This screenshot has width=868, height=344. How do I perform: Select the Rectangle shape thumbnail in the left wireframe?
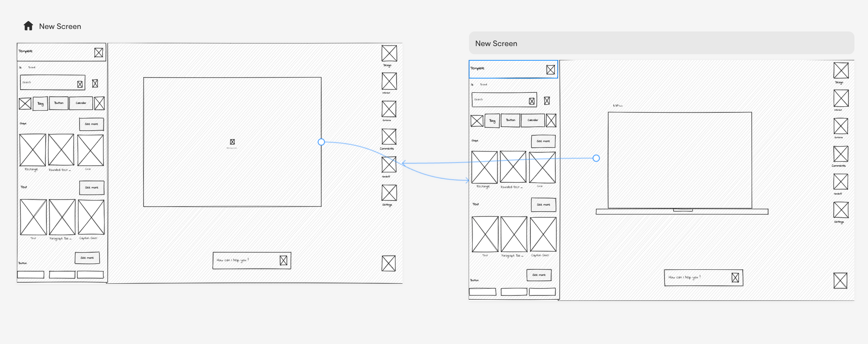click(33, 150)
